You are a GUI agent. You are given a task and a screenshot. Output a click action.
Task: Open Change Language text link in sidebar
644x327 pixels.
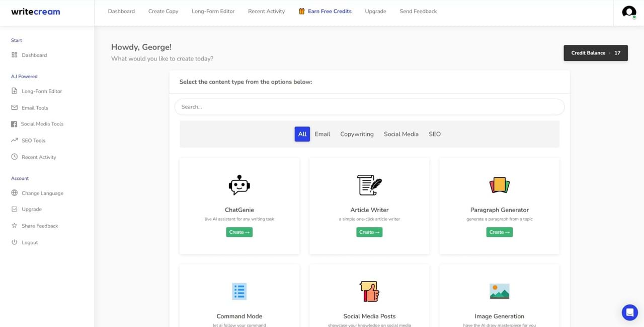(x=42, y=193)
